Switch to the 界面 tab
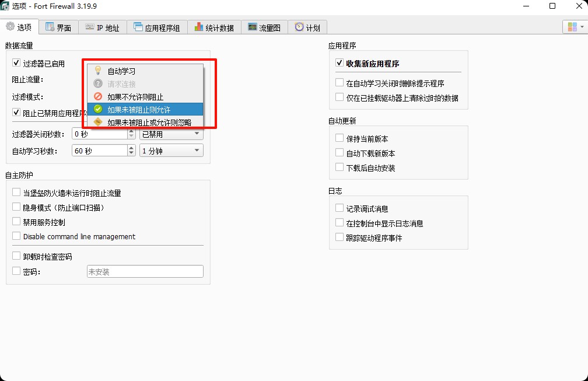The height and width of the screenshot is (381, 588). (58, 26)
